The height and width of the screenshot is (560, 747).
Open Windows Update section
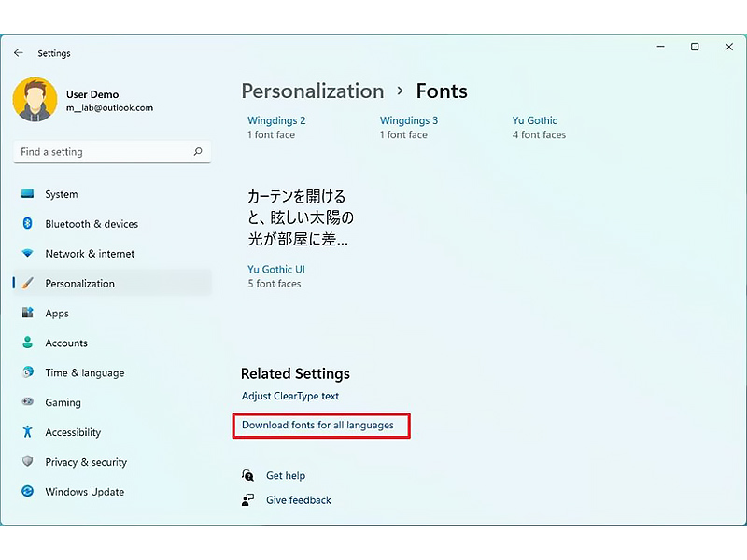[112, 492]
